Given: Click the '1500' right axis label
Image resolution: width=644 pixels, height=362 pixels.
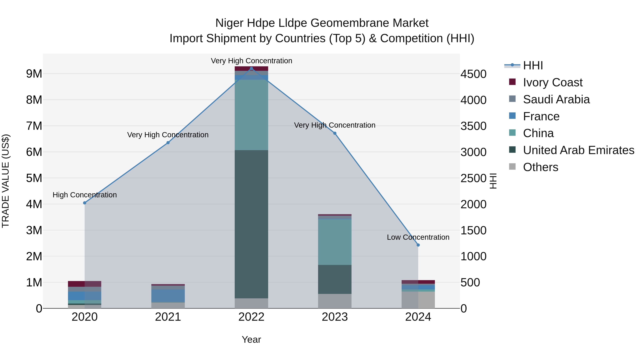Looking at the screenshot, I should (474, 230).
